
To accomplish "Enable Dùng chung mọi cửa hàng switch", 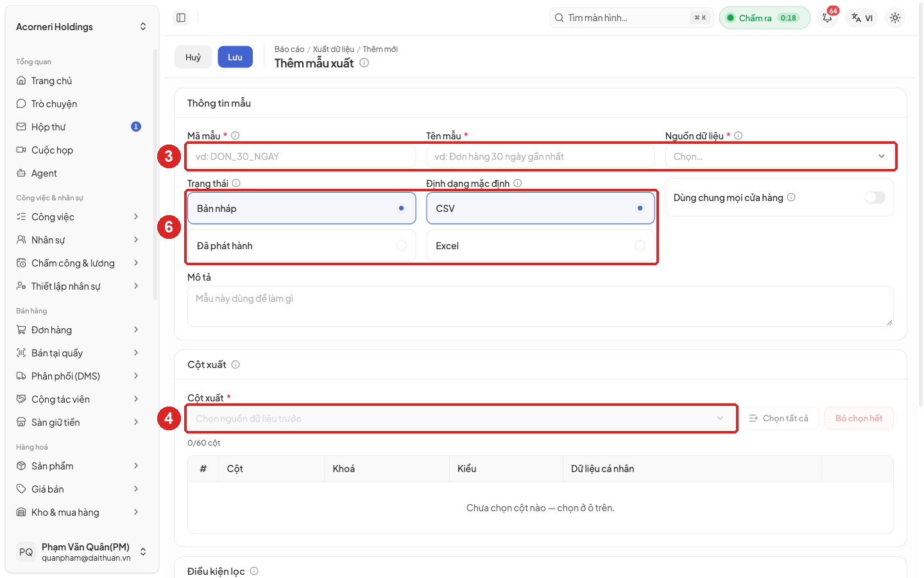I will point(875,197).
